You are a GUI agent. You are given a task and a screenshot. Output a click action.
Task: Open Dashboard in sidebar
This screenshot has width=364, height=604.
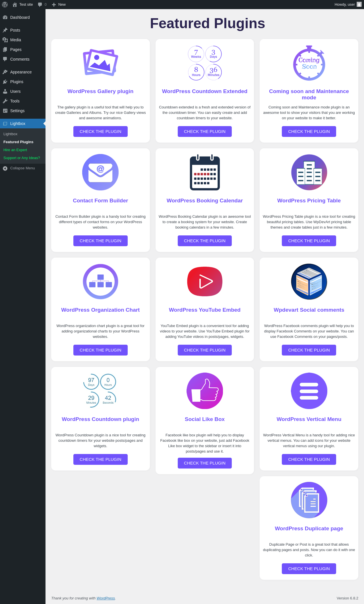pos(23,17)
